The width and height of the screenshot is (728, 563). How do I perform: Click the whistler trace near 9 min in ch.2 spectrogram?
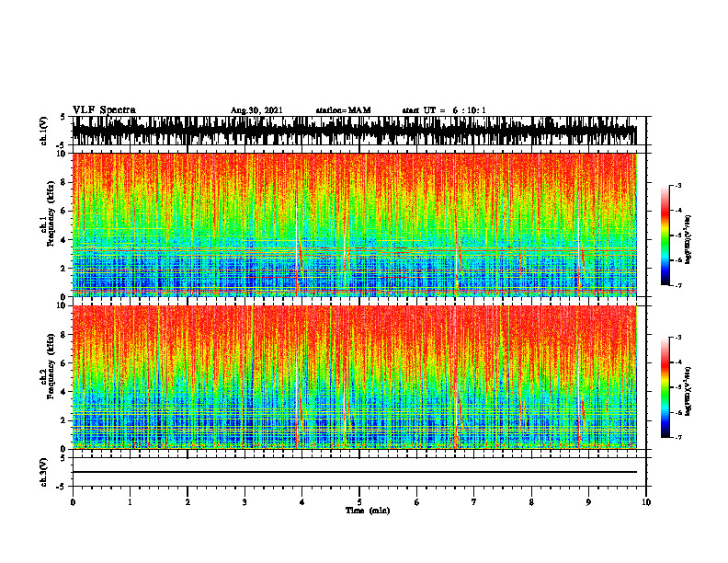click(x=582, y=413)
